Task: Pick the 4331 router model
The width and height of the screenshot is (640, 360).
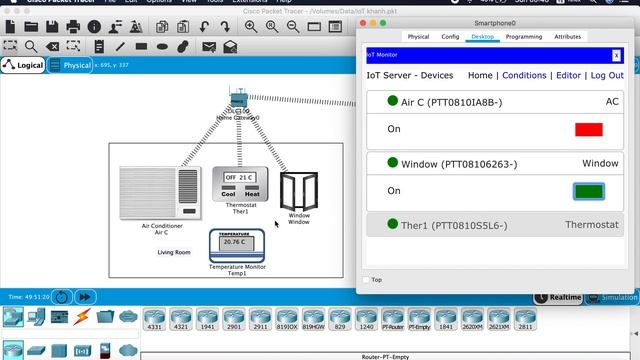Action: (155, 319)
